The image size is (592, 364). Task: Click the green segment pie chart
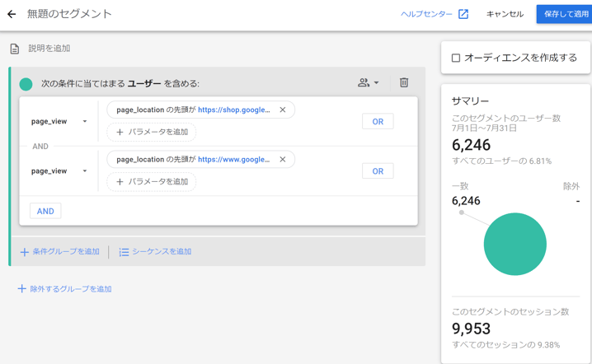point(515,244)
